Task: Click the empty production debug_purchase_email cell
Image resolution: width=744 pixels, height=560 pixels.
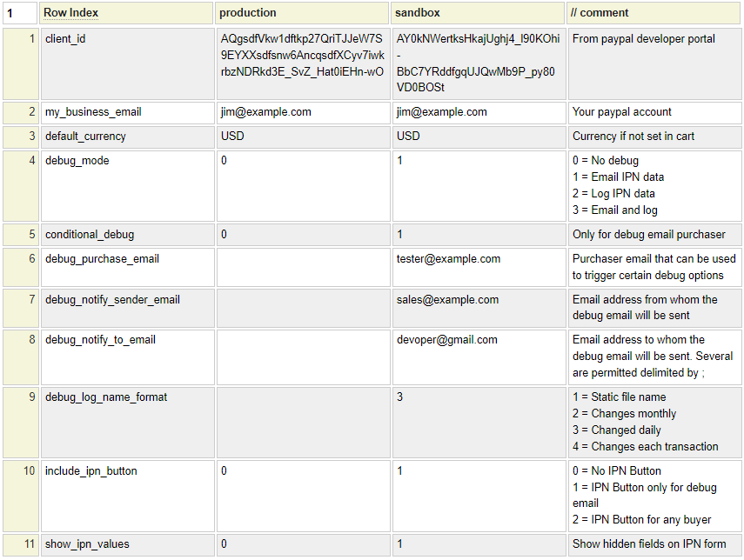Action: [301, 267]
